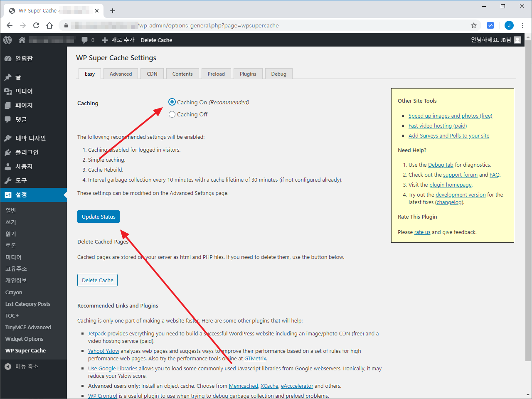Click the Update Status button
The height and width of the screenshot is (399, 532).
click(99, 217)
